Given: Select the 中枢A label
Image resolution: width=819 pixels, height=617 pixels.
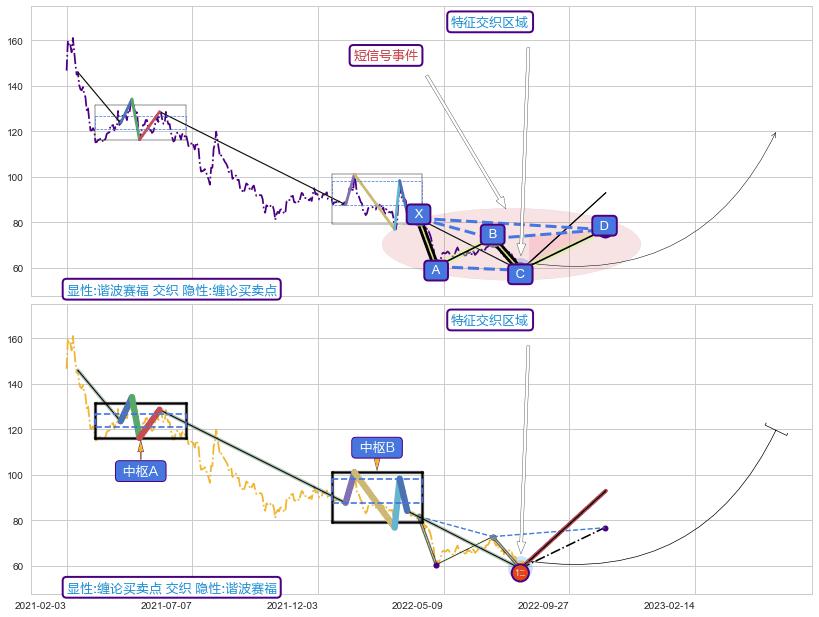Looking at the screenshot, I should point(140,470).
